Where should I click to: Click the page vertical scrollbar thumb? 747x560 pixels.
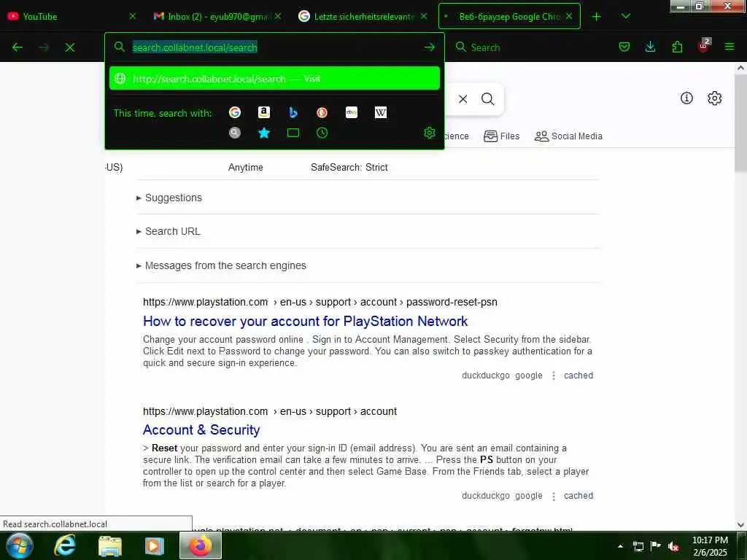pyautogui.click(x=740, y=122)
